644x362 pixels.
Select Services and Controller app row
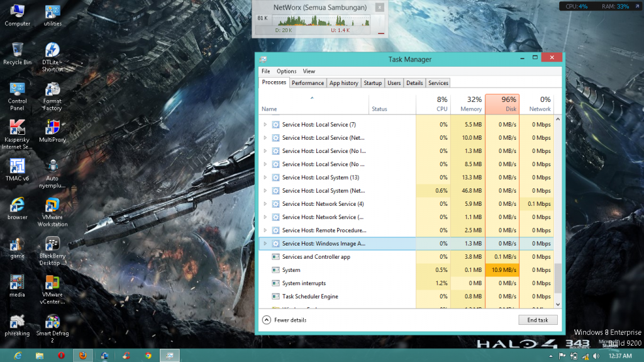tap(406, 257)
